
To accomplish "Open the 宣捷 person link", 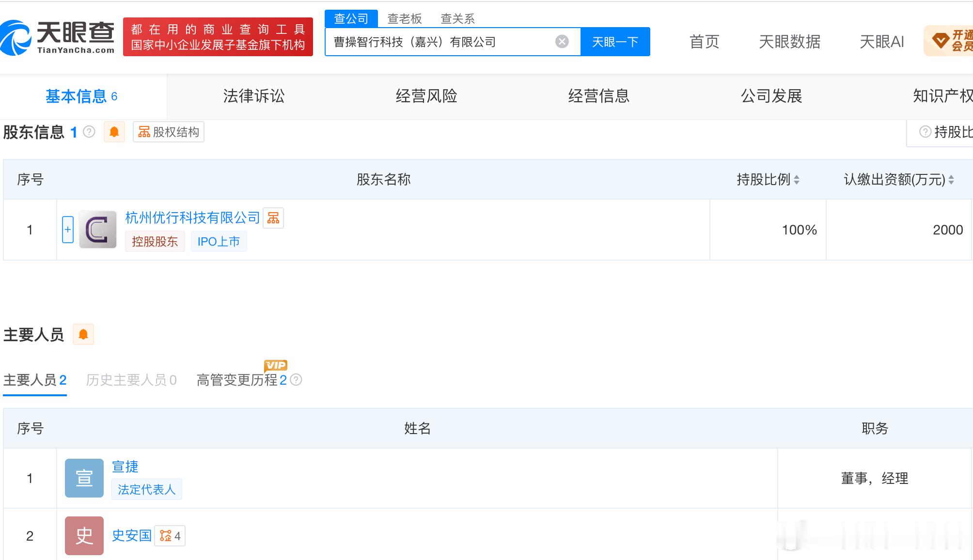I will point(125,467).
